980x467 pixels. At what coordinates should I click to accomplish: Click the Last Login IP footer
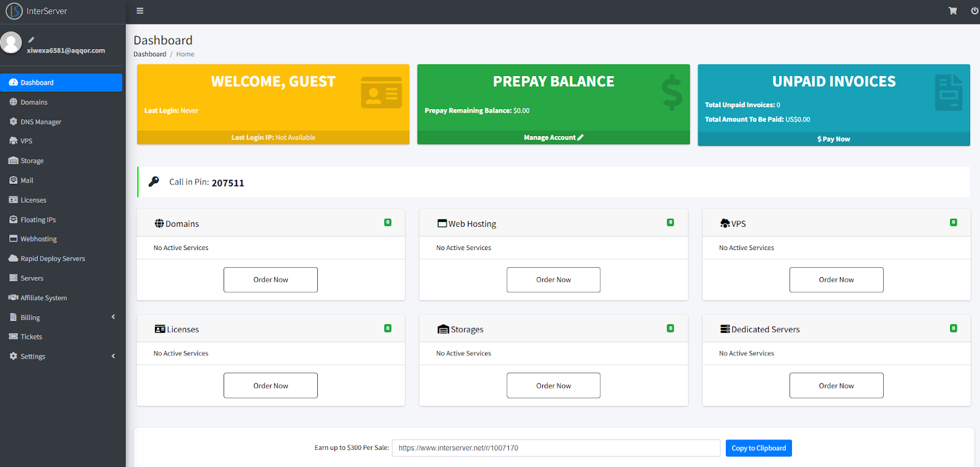[x=273, y=137]
